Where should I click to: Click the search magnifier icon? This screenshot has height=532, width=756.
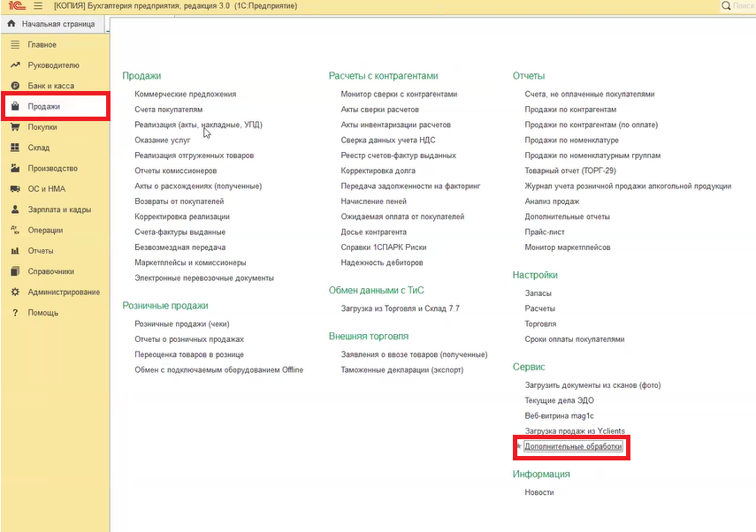tap(726, 6)
